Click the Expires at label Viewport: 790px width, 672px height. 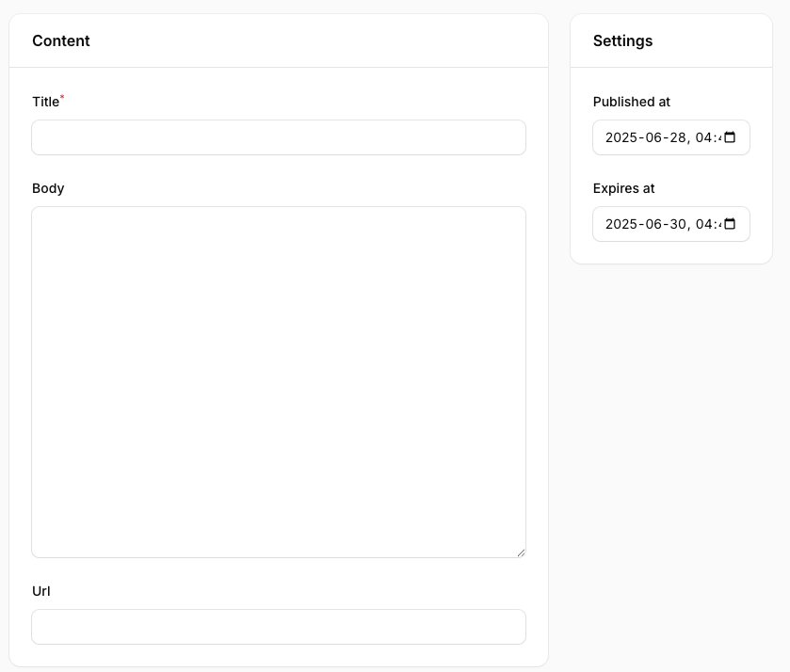pos(623,188)
